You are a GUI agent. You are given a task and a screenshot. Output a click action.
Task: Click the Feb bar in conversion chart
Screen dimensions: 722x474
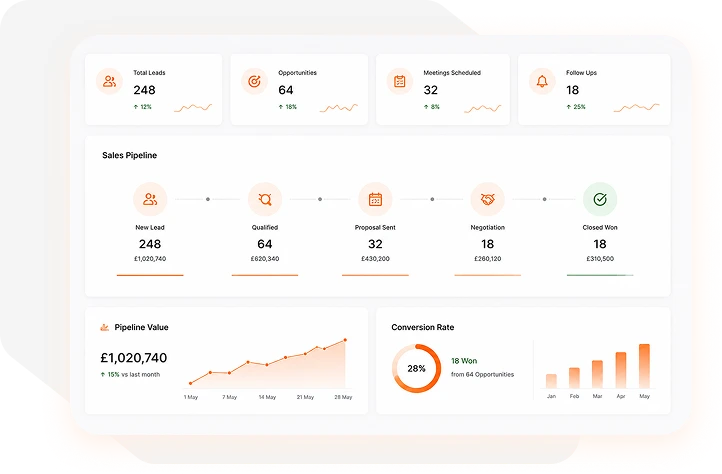(x=574, y=378)
